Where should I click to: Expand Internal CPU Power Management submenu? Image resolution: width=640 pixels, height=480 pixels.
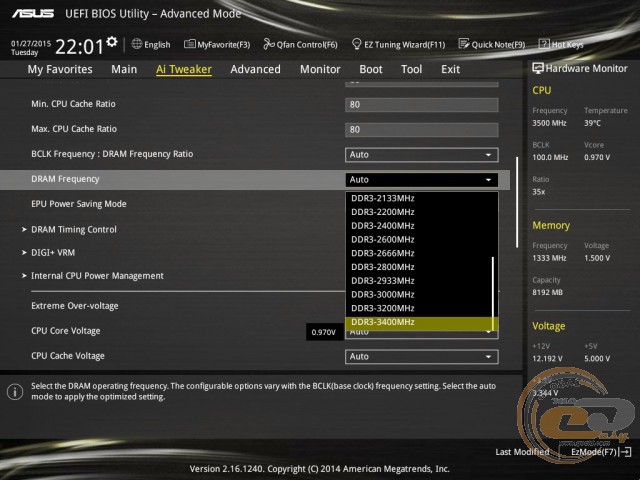(x=97, y=276)
